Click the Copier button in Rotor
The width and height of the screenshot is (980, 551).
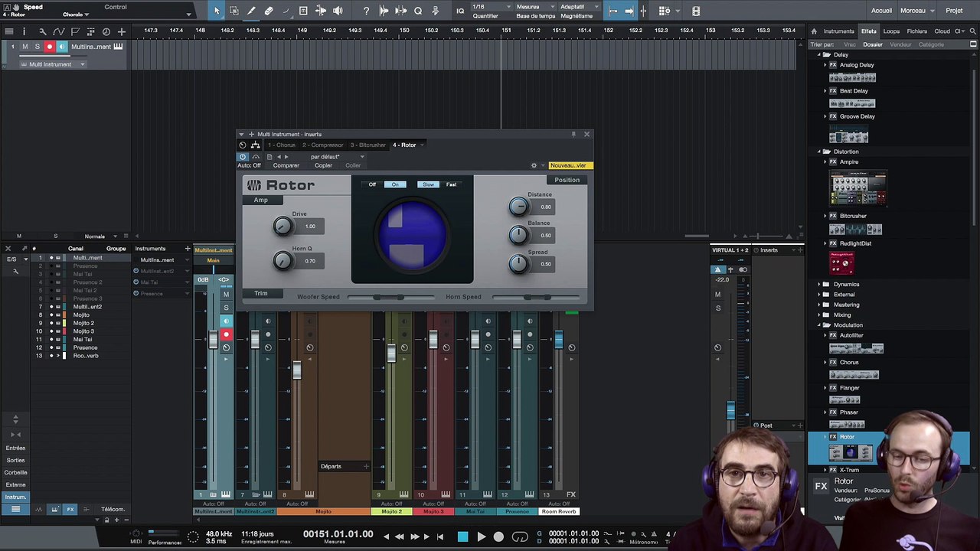tap(323, 165)
